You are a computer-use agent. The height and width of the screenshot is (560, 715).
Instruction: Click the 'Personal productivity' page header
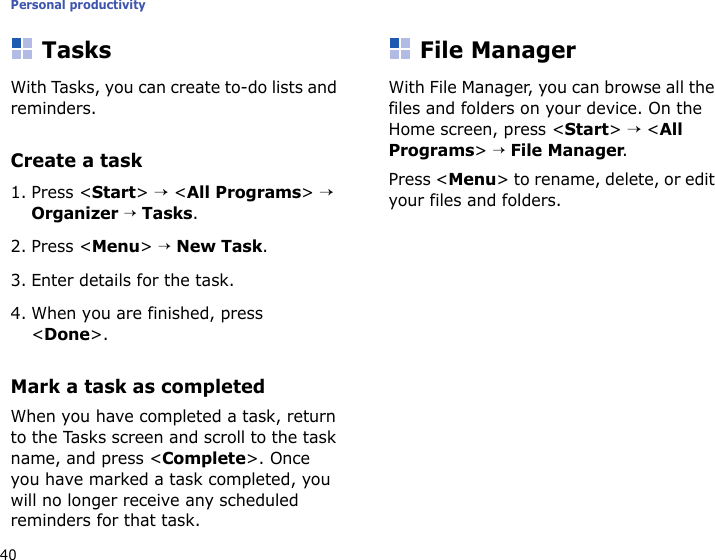tap(79, 6)
